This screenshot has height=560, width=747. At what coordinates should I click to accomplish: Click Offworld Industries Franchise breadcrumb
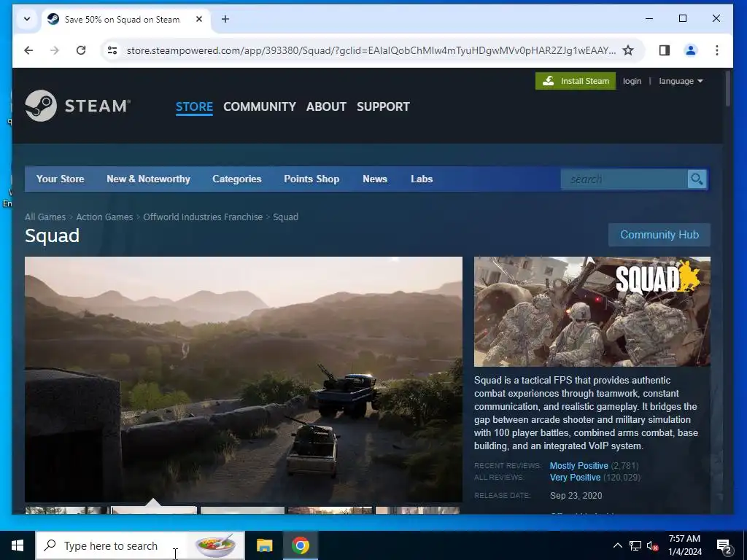pyautogui.click(x=203, y=217)
